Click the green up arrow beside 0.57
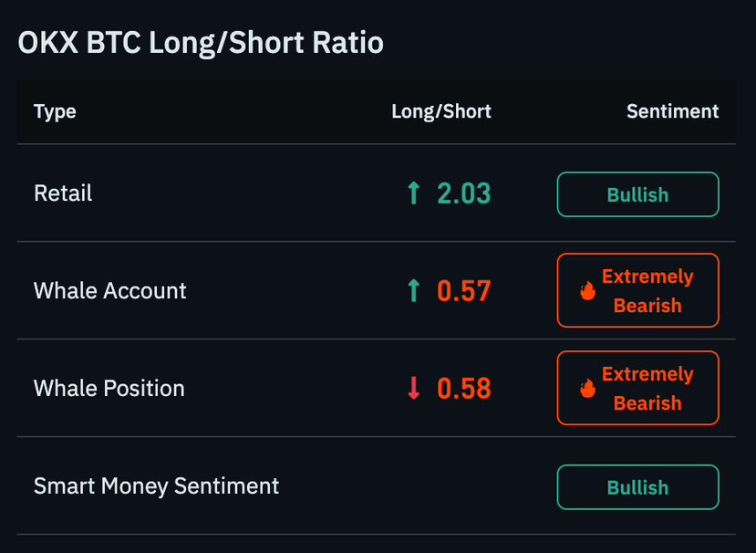Viewport: 756px width, 553px height. (413, 290)
